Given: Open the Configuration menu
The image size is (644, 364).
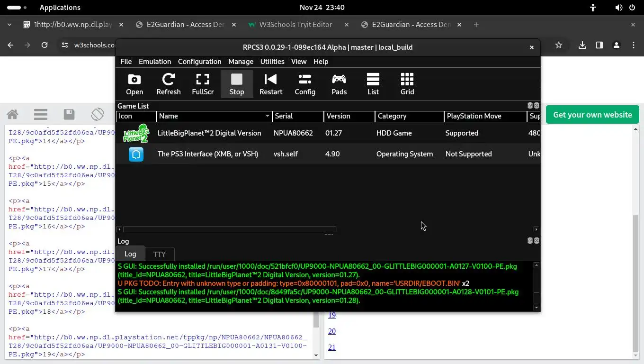Looking at the screenshot, I should [x=199, y=62].
